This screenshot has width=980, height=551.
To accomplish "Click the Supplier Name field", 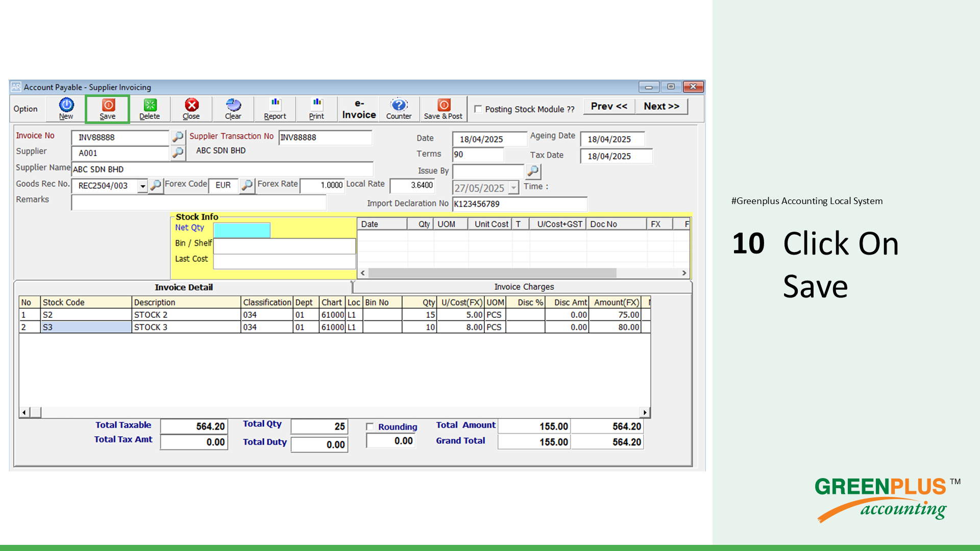I will point(222,169).
